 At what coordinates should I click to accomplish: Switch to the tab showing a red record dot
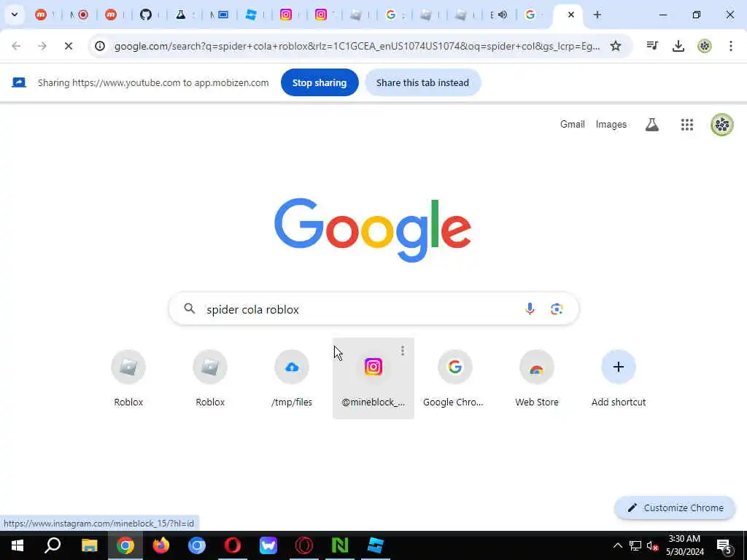coord(83,15)
